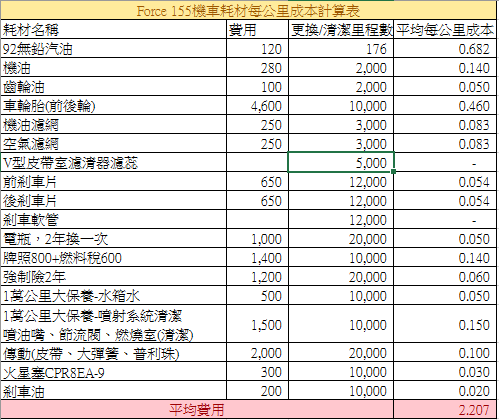Select the 0.150 per-km cell
The image size is (499, 420).
coord(445,324)
